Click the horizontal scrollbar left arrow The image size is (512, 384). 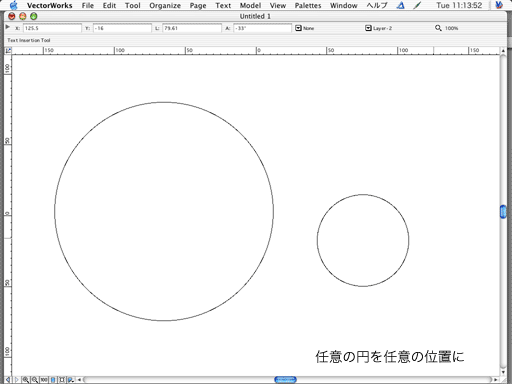point(79,380)
